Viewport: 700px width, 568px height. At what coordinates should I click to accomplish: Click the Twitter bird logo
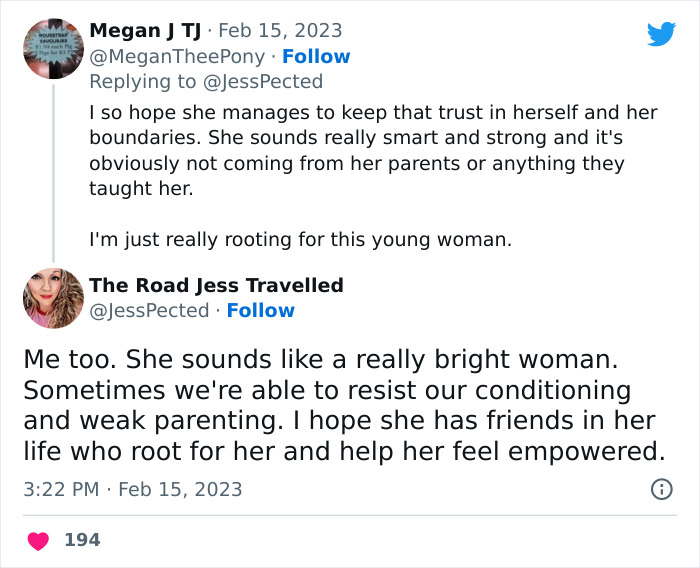tap(661, 34)
